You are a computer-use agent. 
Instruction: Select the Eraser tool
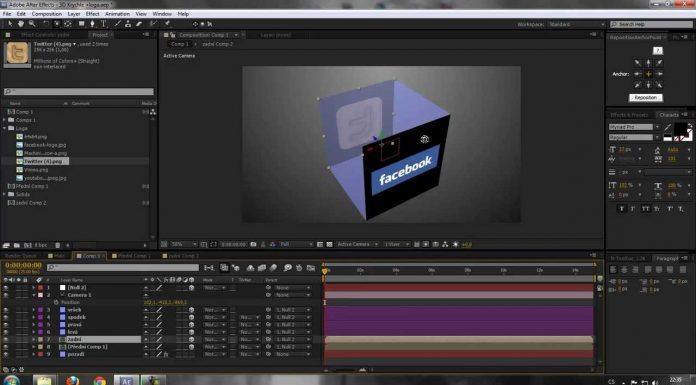pos(139,24)
